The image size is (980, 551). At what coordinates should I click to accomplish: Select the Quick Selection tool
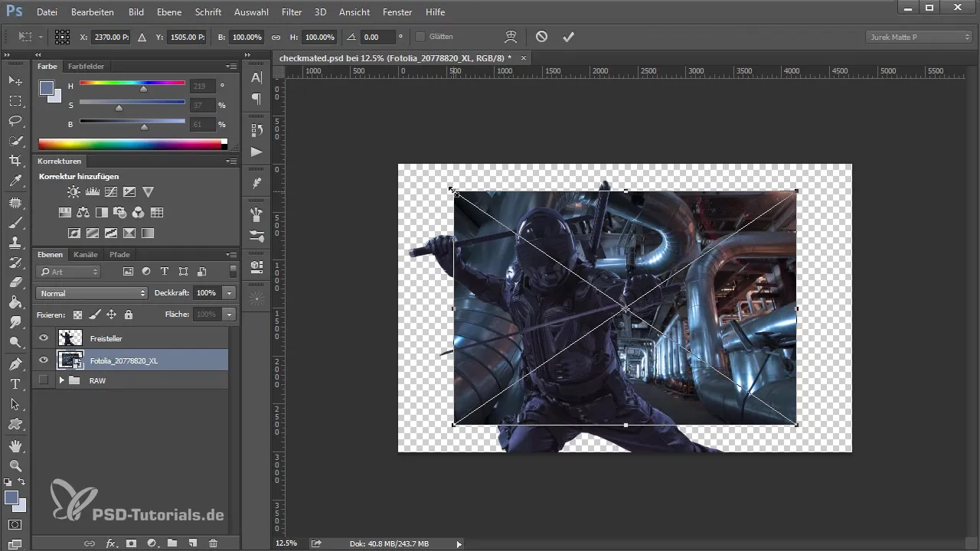click(15, 141)
